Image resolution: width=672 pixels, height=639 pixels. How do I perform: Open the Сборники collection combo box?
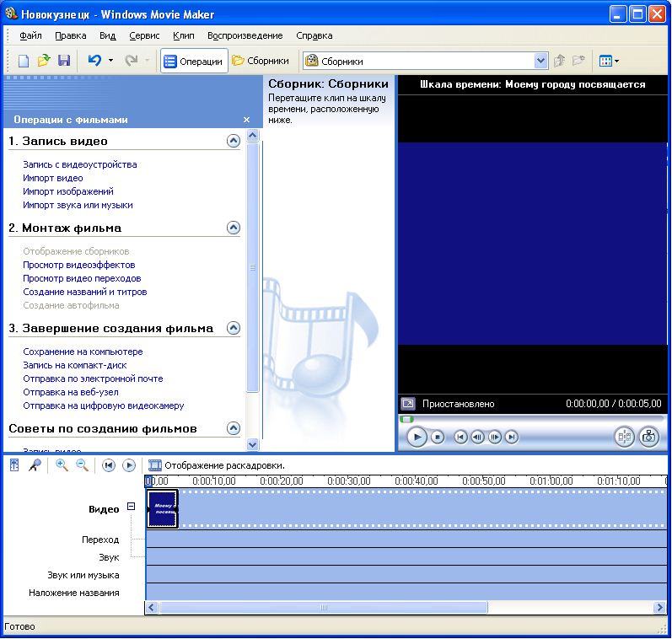point(425,61)
